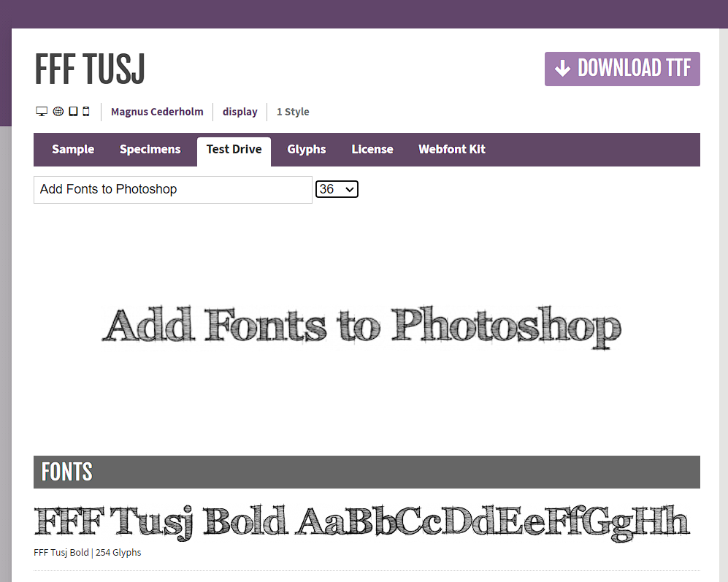
Task: Click FFF Tusj Bold 254 Glyphs label
Action: tap(88, 553)
